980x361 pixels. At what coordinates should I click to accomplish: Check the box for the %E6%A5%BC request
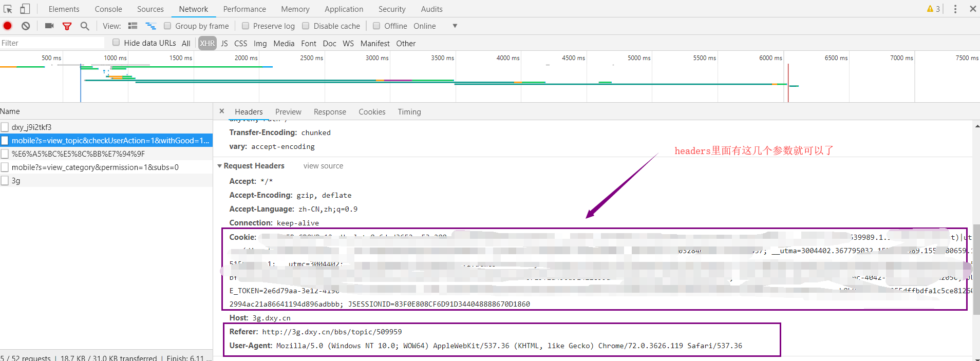tap(5, 154)
